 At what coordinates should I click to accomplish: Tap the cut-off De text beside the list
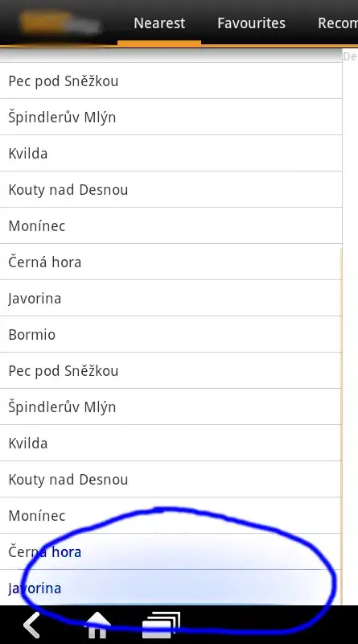coord(350,56)
